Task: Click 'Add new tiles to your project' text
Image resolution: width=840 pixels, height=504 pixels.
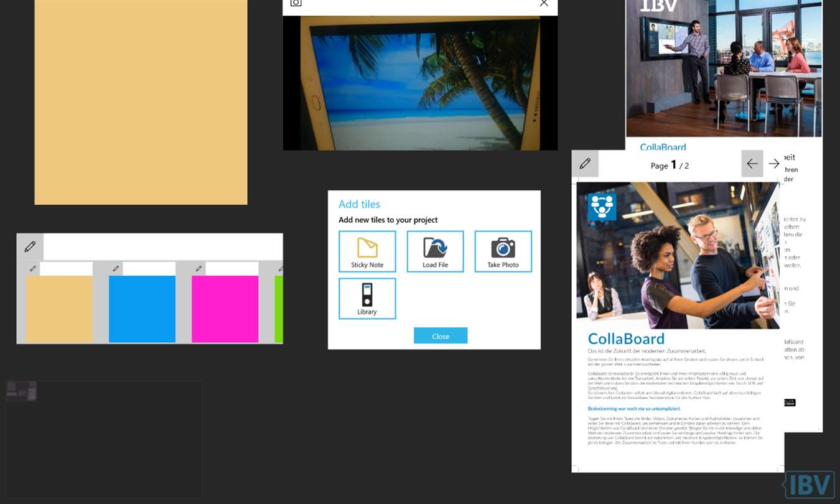Action: tap(388, 220)
